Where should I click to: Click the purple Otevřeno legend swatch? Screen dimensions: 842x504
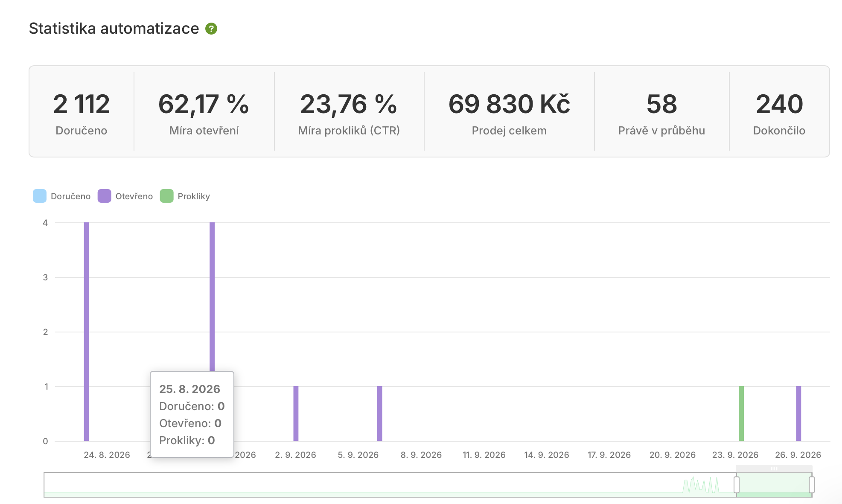click(105, 196)
